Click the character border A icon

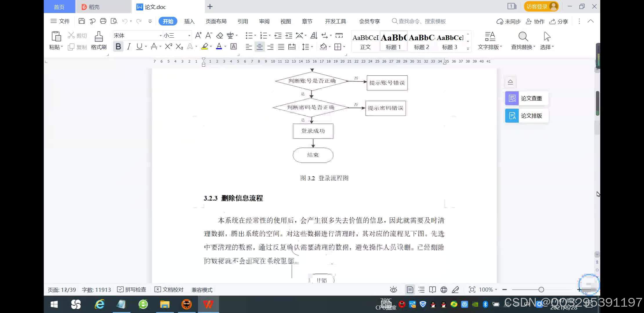(x=234, y=46)
